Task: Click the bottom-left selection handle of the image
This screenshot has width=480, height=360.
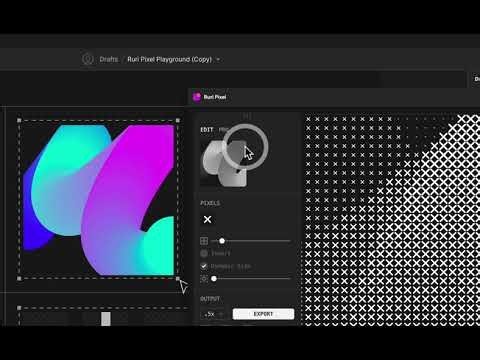Action: [x=19, y=278]
